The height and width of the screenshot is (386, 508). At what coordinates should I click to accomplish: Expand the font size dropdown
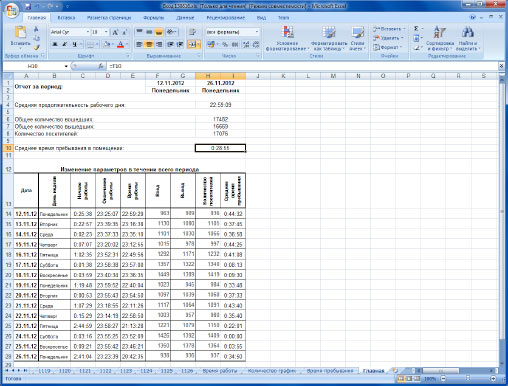(x=106, y=32)
